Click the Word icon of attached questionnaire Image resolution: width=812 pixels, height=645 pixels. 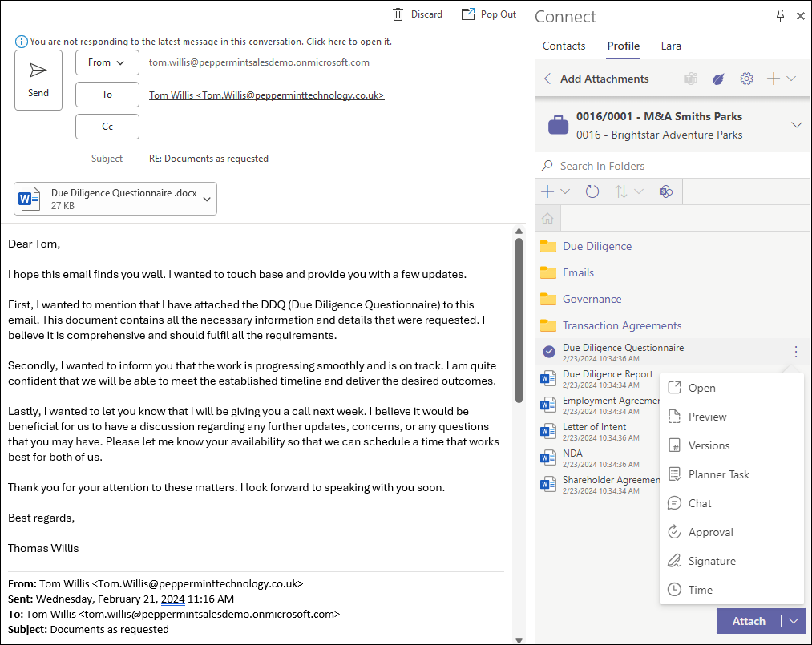[29, 198]
